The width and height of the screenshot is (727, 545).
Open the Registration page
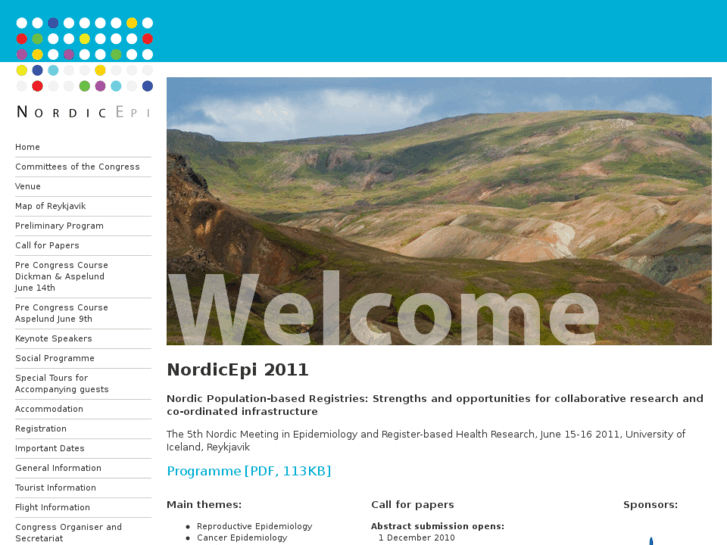pos(41,429)
